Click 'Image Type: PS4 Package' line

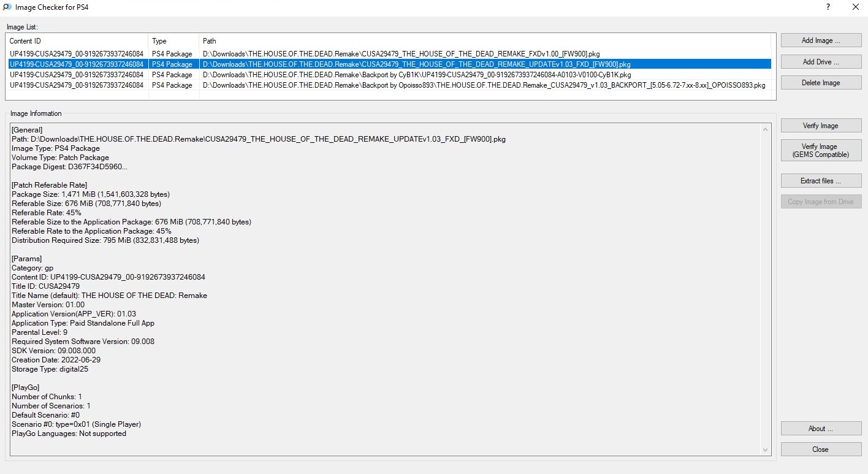(56, 148)
